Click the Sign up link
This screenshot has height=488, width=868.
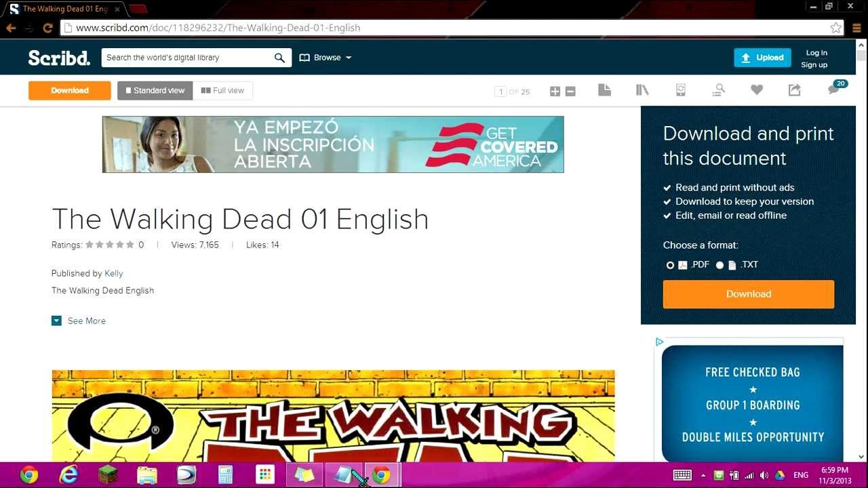point(814,65)
